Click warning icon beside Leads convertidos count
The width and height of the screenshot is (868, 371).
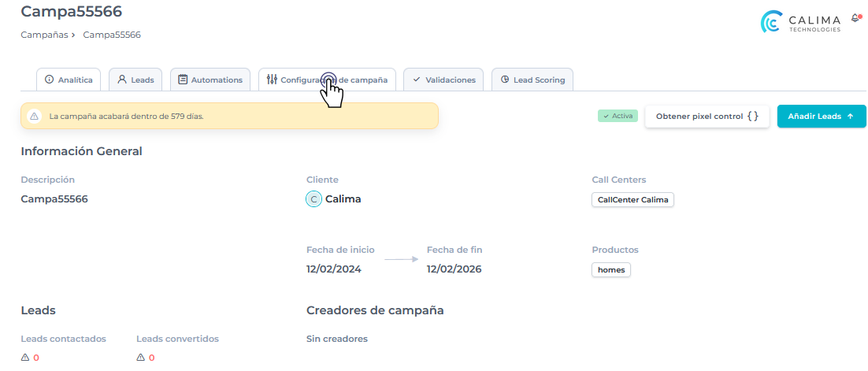(x=140, y=358)
